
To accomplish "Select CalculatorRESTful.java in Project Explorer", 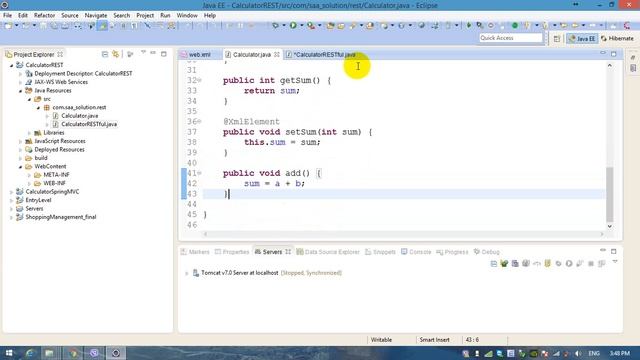I will click(89, 124).
